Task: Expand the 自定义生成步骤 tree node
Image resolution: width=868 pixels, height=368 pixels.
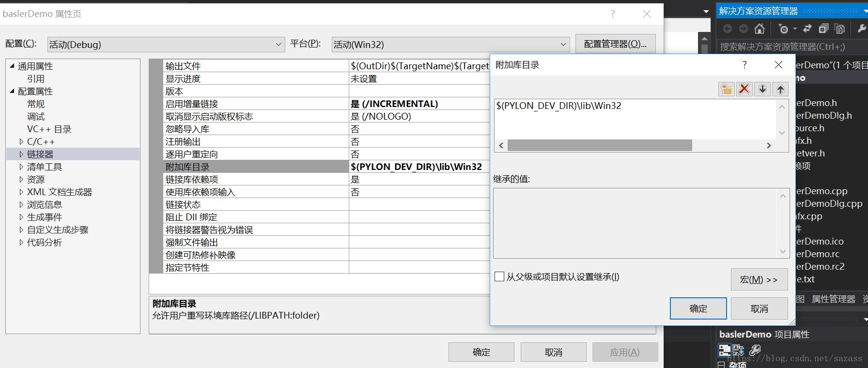Action: click(x=21, y=230)
